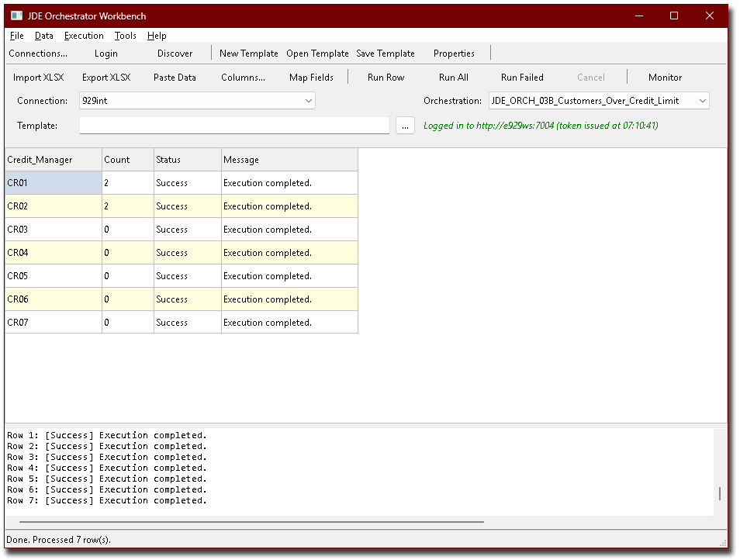Screen dimensions: 740x560
Task: Click the Status column header
Action: point(188,160)
